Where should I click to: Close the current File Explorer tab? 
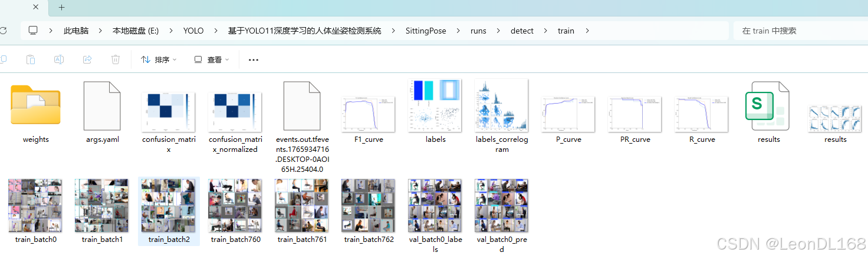pyautogui.click(x=35, y=8)
